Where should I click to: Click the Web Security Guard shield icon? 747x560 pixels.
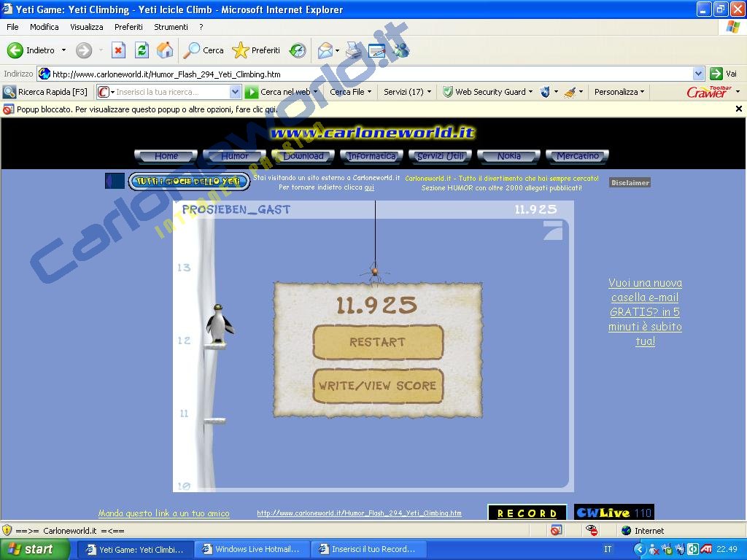click(447, 92)
